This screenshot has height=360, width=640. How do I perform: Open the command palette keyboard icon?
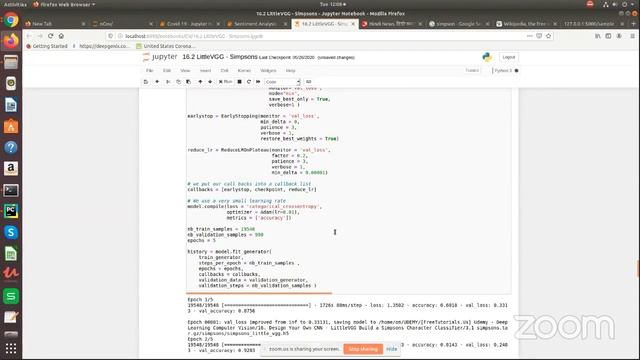pos(309,82)
